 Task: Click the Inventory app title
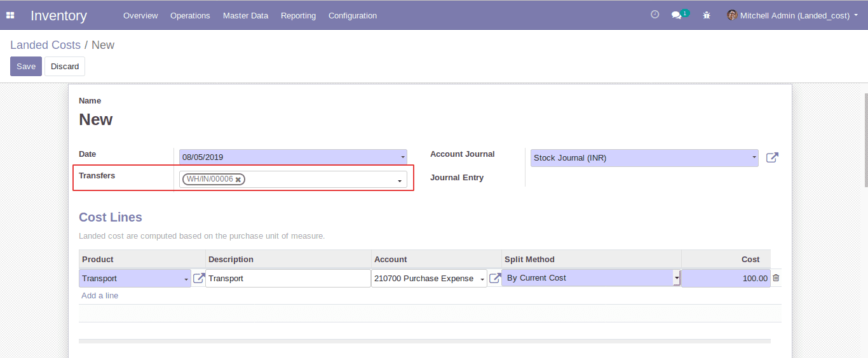58,15
